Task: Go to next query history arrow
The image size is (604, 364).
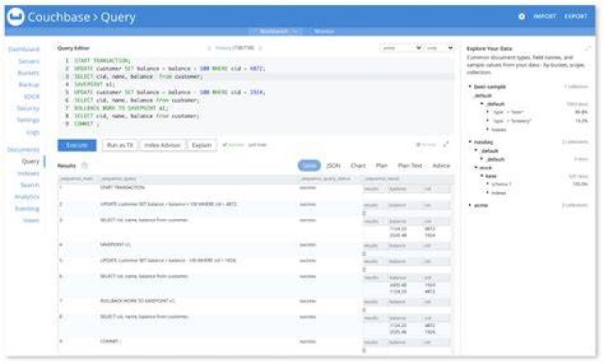Action: [260, 48]
